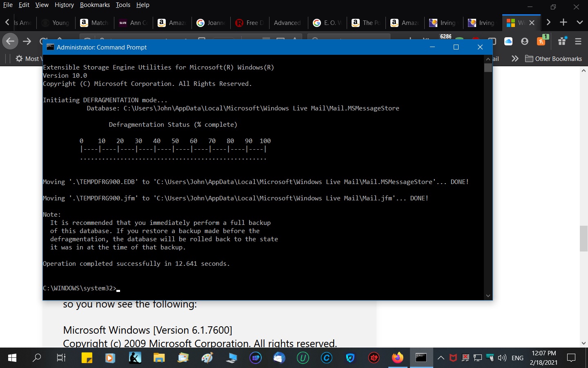
Task: Switch to the E. O. W Google tab
Action: click(327, 23)
